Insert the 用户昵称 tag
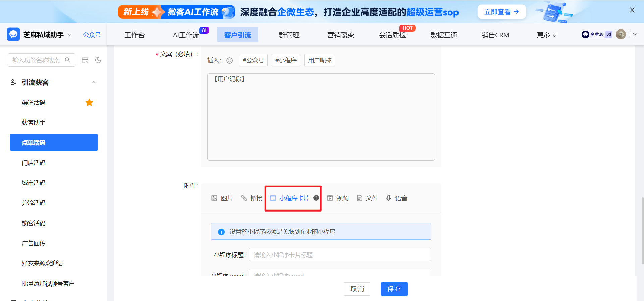The image size is (644, 301). pyautogui.click(x=320, y=60)
